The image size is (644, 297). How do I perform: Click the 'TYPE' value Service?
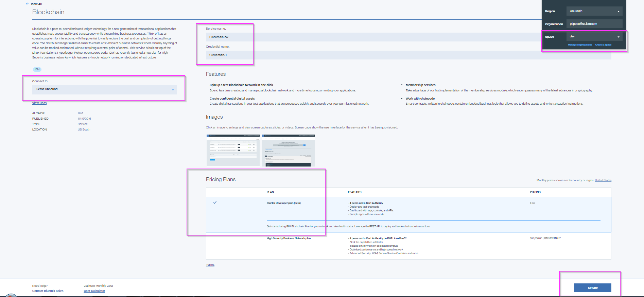(x=83, y=124)
